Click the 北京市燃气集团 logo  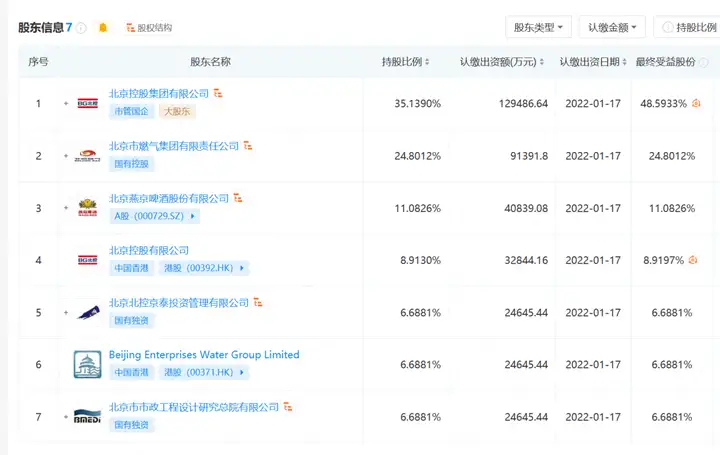point(88,156)
